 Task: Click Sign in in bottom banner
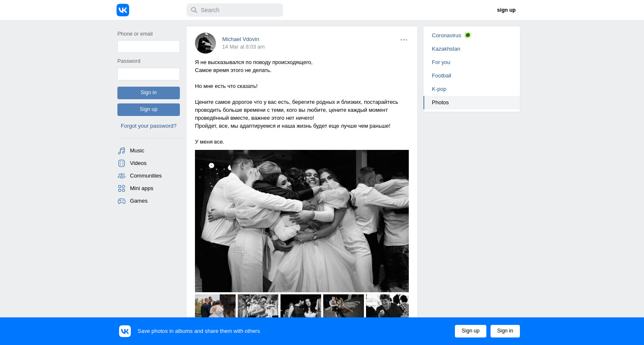coord(505,331)
